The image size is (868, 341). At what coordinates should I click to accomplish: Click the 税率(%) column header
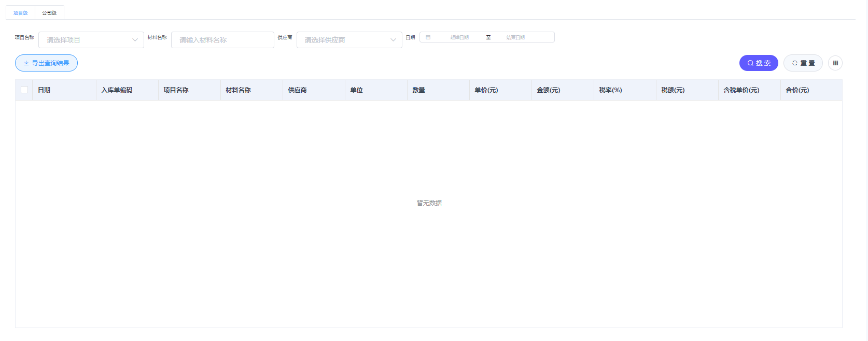(625, 90)
